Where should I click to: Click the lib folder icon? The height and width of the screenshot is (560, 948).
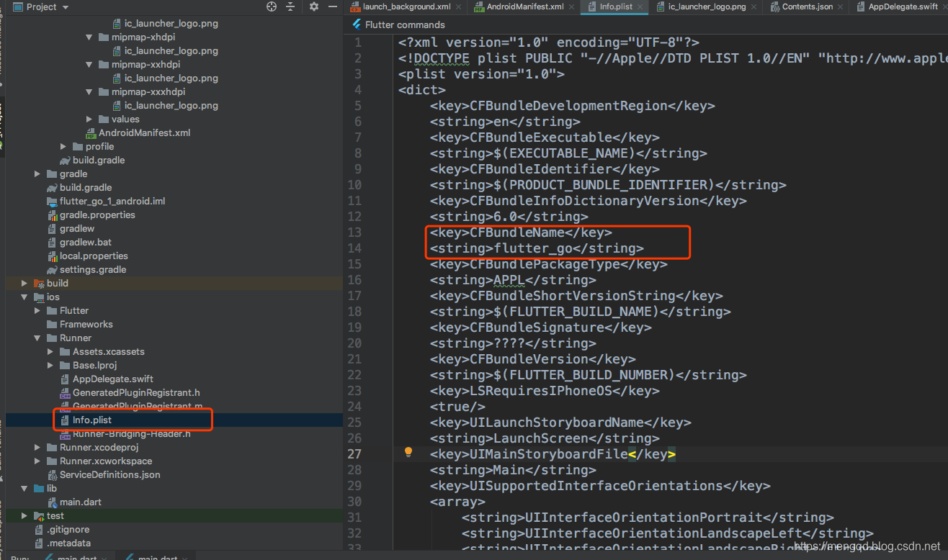click(39, 489)
